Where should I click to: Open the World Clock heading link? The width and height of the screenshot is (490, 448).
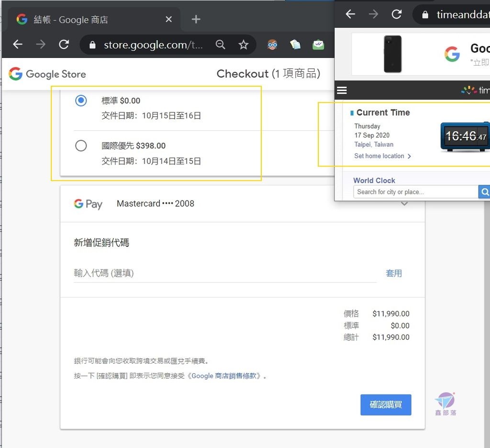point(374,180)
